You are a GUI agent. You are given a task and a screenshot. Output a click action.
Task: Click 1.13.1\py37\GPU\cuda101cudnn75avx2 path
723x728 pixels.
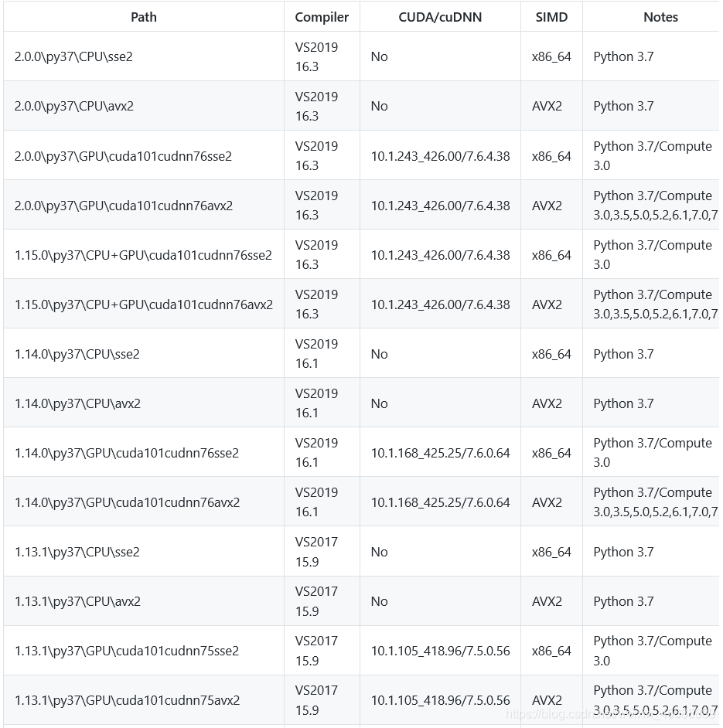tap(128, 700)
